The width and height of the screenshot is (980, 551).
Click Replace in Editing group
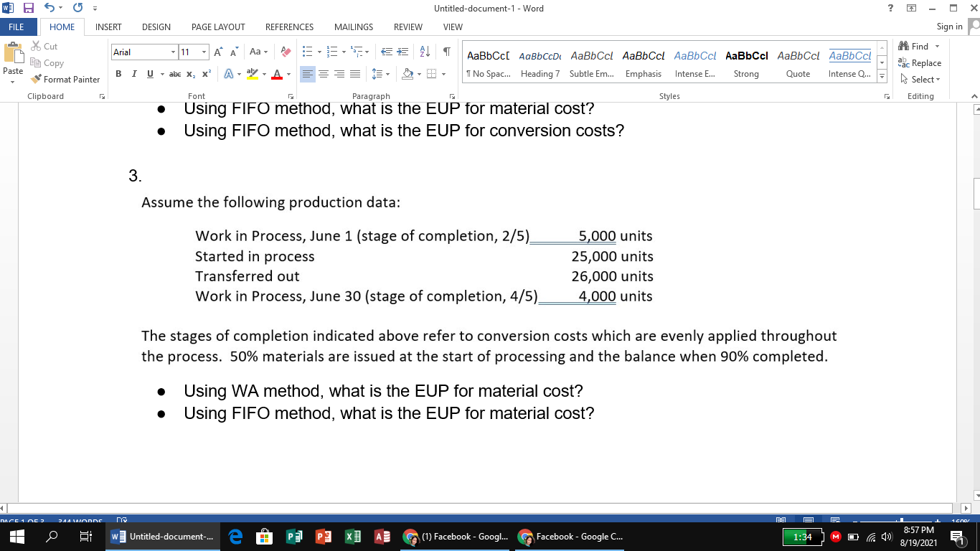coord(920,63)
